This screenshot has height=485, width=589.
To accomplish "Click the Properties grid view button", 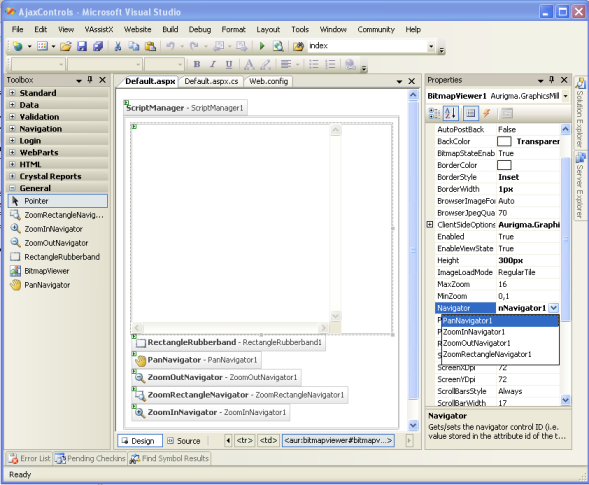I will click(471, 113).
